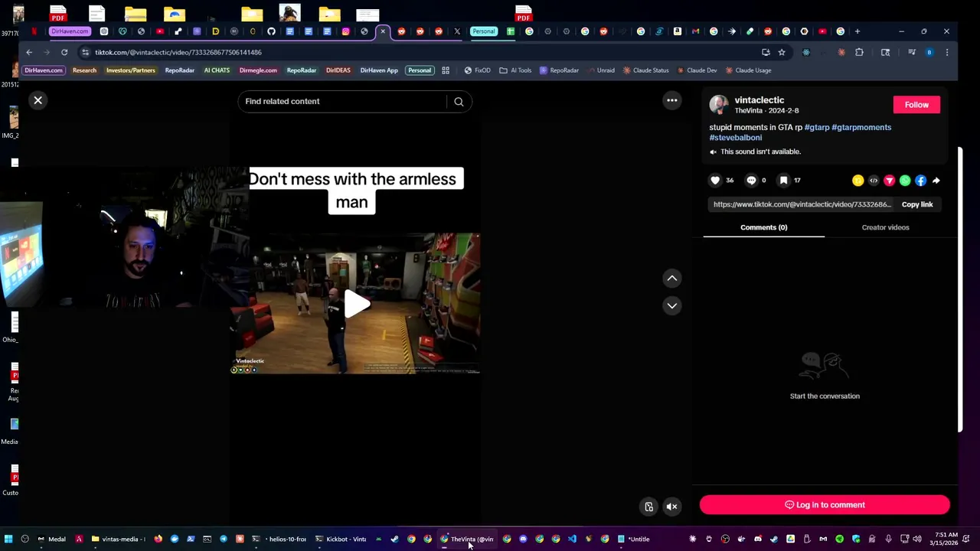Click the vintaclectic username
980x551 pixels.
759,100
